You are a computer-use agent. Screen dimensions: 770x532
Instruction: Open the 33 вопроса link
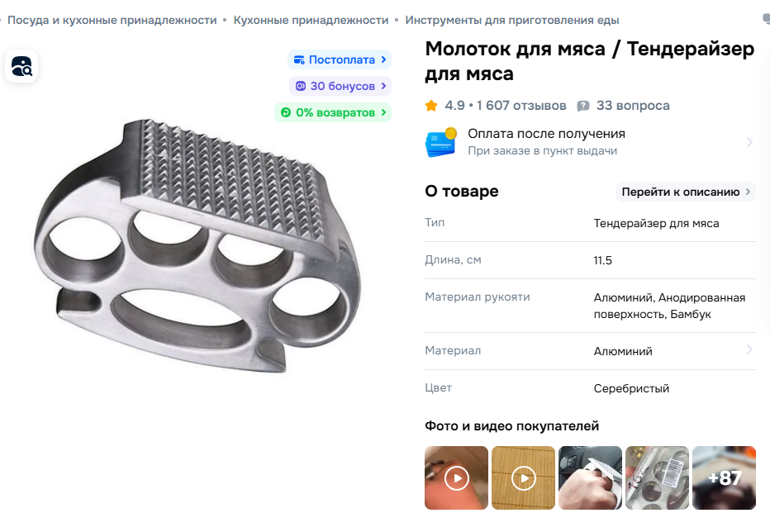(633, 106)
